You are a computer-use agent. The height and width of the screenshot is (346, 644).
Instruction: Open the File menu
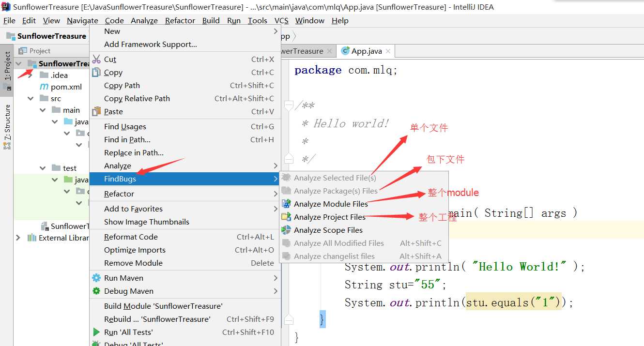click(9, 20)
